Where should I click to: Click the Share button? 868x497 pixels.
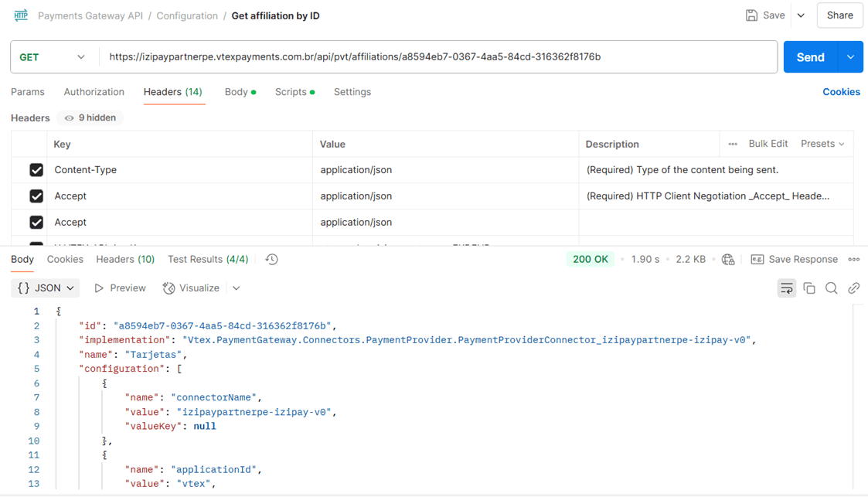(839, 15)
